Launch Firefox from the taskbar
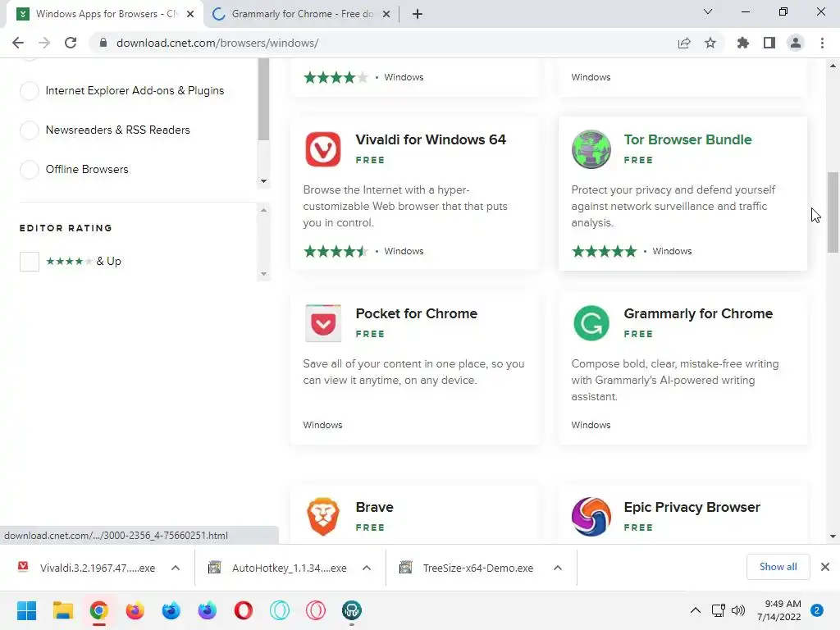The width and height of the screenshot is (840, 630). [x=135, y=610]
